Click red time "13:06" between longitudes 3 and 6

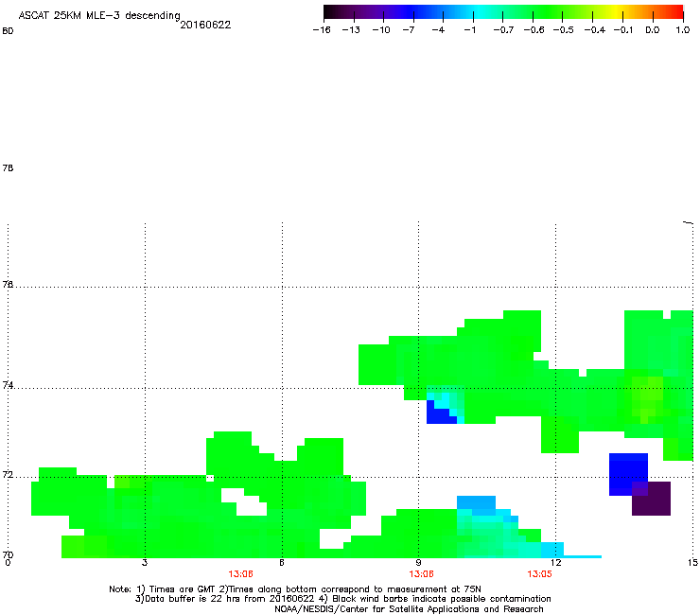pyautogui.click(x=240, y=574)
